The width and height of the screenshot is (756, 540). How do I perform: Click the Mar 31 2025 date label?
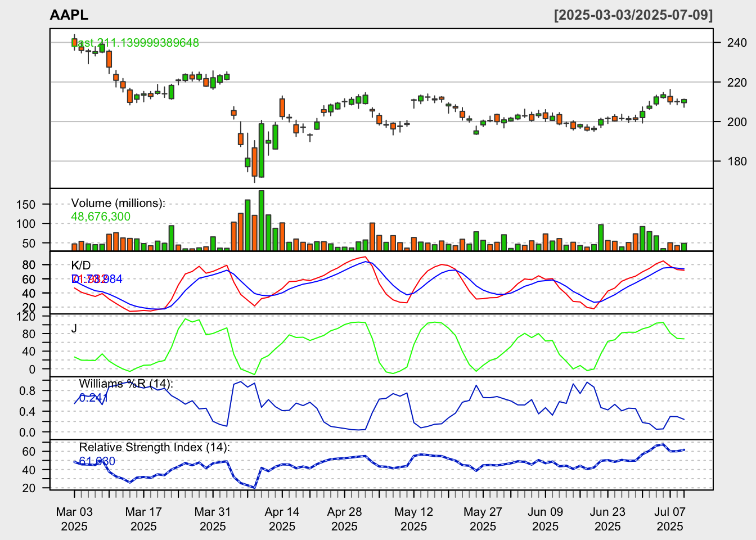(213, 519)
